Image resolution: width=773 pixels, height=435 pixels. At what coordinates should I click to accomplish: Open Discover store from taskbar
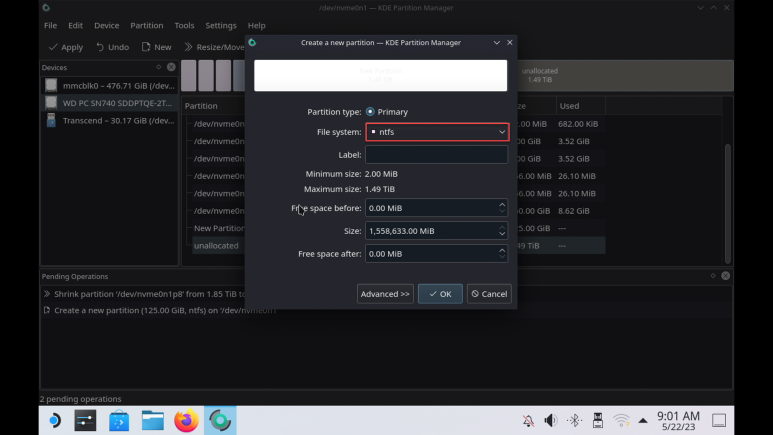pos(119,421)
